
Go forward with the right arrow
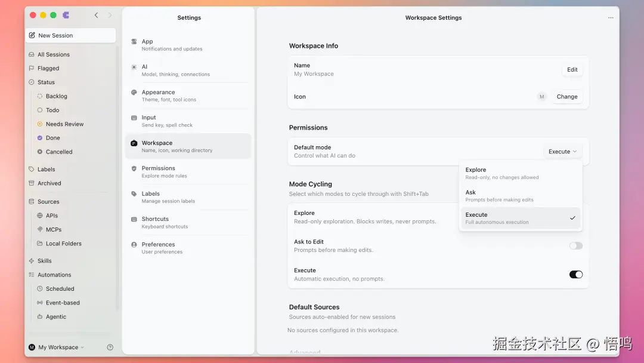click(x=110, y=15)
